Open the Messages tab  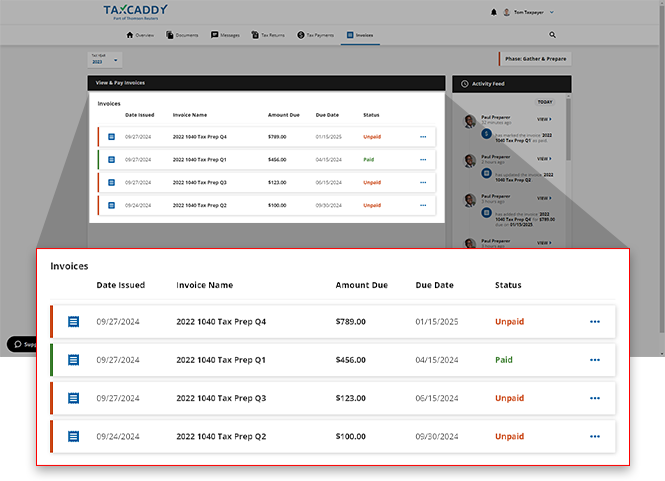(226, 35)
